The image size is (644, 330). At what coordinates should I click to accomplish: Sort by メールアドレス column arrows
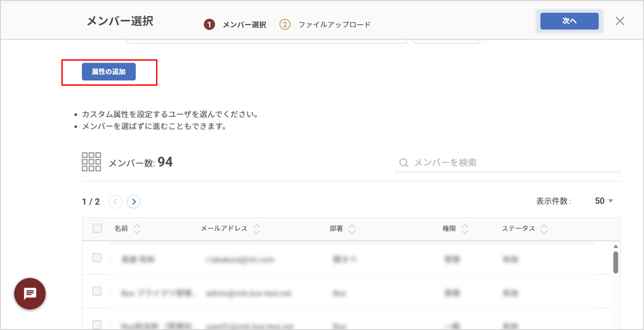256,229
